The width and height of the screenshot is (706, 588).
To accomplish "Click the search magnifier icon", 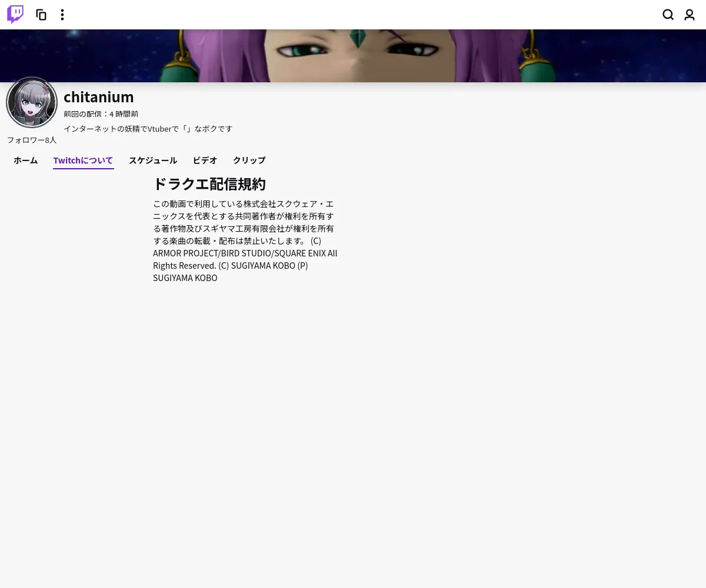I will point(668,15).
